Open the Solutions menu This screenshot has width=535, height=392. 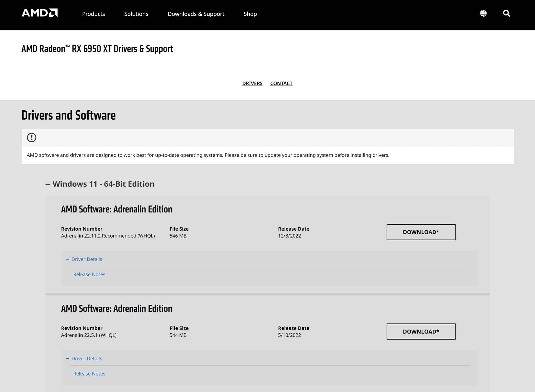(136, 14)
